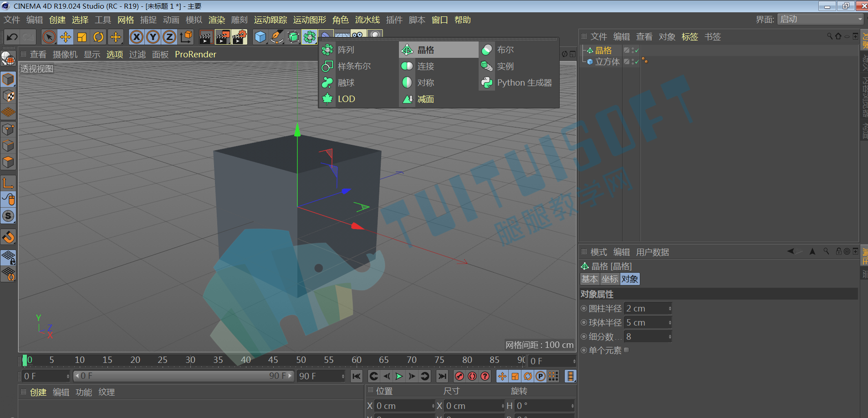Open the material manager 创建 menu

pos(38,392)
